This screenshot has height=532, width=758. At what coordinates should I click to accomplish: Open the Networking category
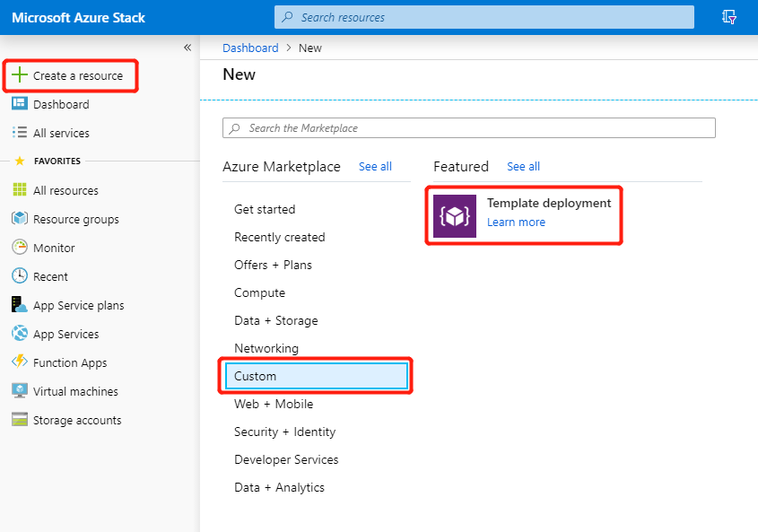(259, 348)
